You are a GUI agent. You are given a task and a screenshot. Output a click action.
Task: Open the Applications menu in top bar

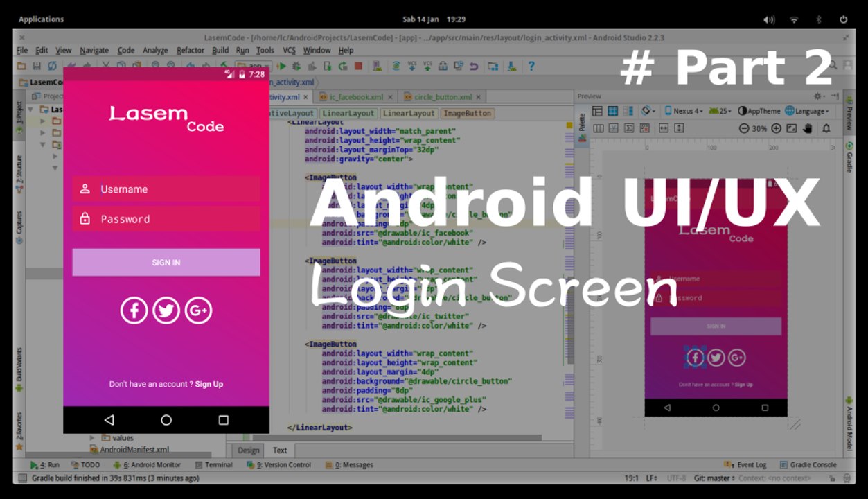pyautogui.click(x=41, y=19)
